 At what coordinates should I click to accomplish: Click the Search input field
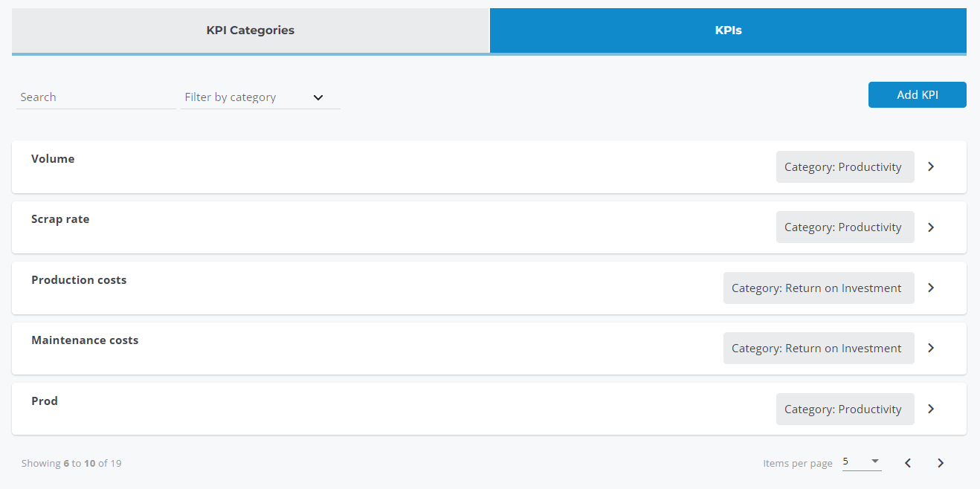(x=95, y=97)
